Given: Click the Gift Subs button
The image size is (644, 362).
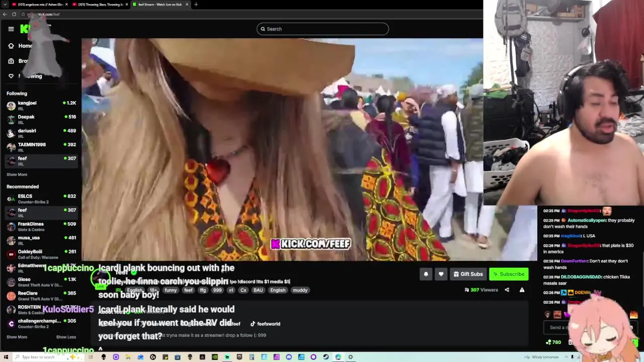Looking at the screenshot, I should click(x=468, y=274).
